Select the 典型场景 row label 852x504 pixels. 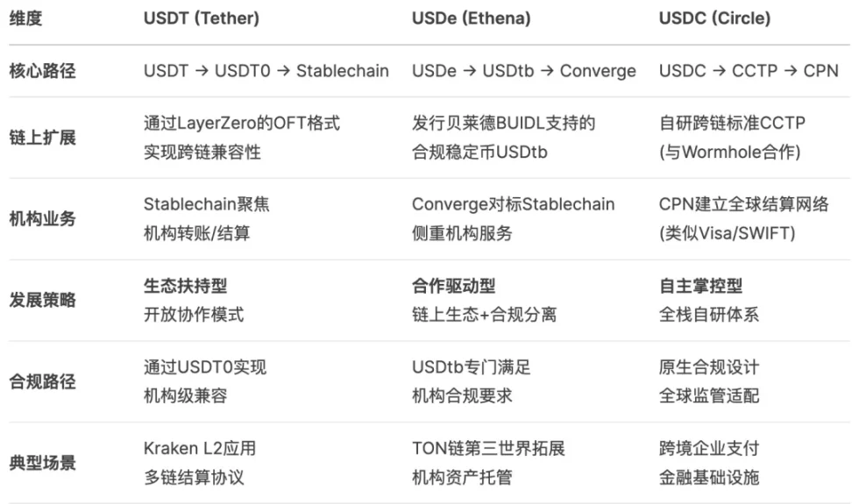(x=42, y=462)
